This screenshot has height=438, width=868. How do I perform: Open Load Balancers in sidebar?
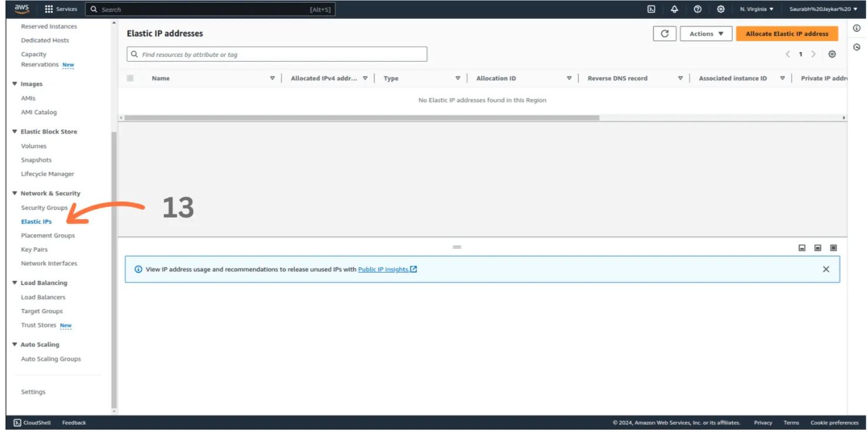(43, 297)
